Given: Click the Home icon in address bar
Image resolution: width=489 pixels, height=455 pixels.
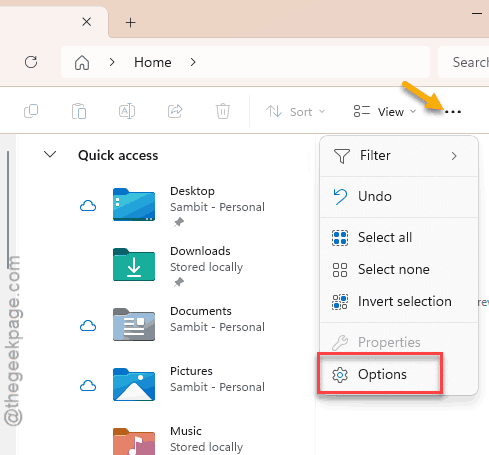Looking at the screenshot, I should pyautogui.click(x=82, y=62).
